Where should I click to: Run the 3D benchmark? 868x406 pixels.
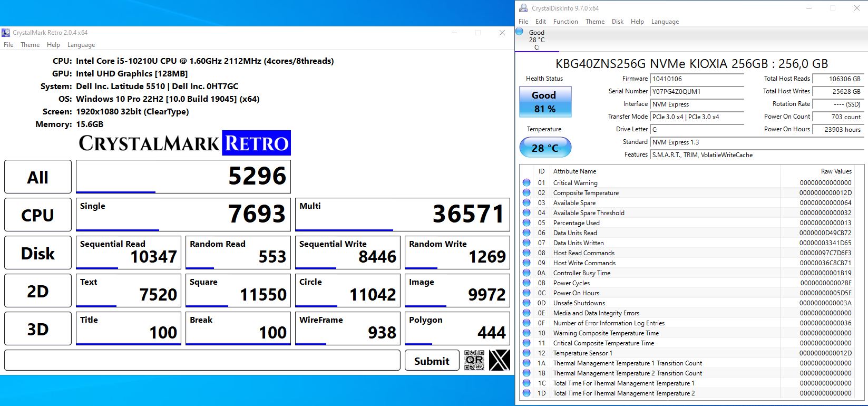38,328
